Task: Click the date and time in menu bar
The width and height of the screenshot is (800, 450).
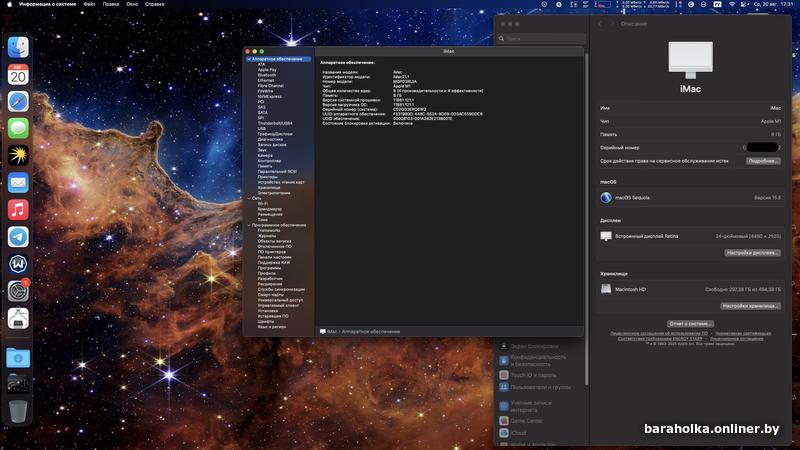Action: [x=773, y=4]
